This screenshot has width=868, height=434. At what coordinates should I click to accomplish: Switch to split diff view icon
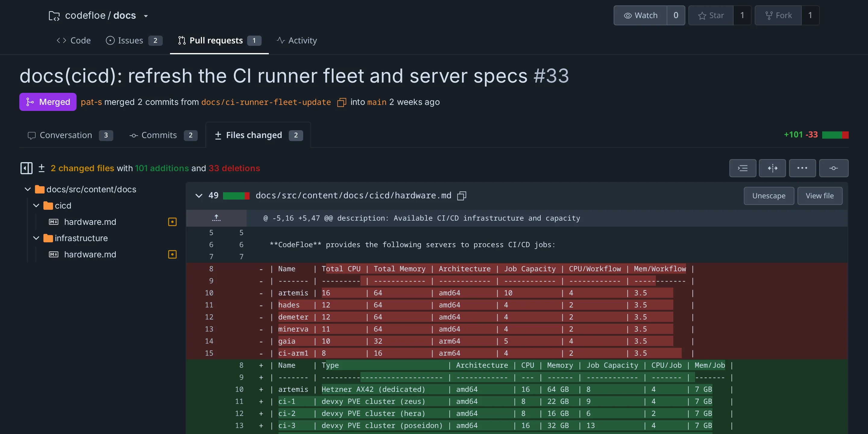772,168
